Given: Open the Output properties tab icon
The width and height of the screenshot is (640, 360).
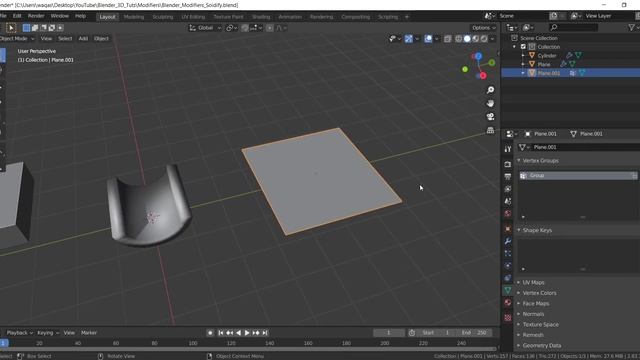Looking at the screenshot, I should 507,176.
